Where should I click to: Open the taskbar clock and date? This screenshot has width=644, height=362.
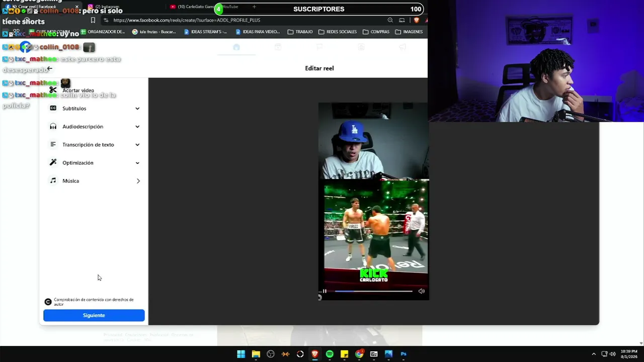tap(629, 354)
